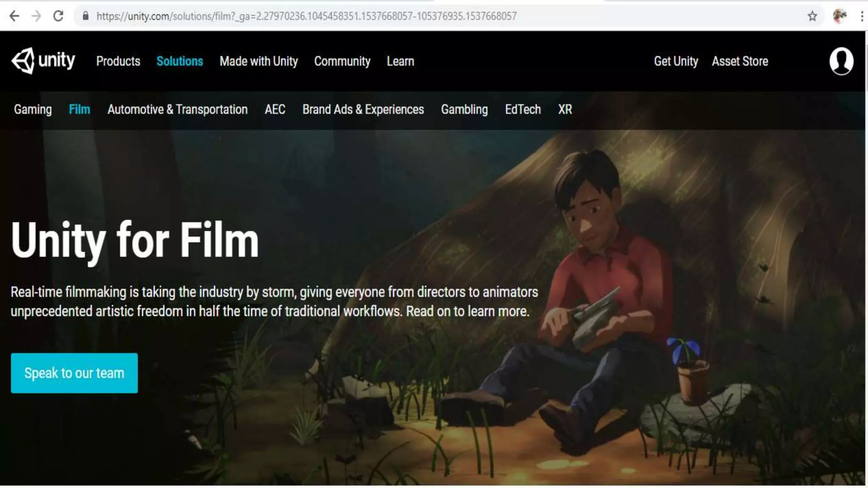Open the Products menu
The image size is (868, 488).
[x=118, y=61]
